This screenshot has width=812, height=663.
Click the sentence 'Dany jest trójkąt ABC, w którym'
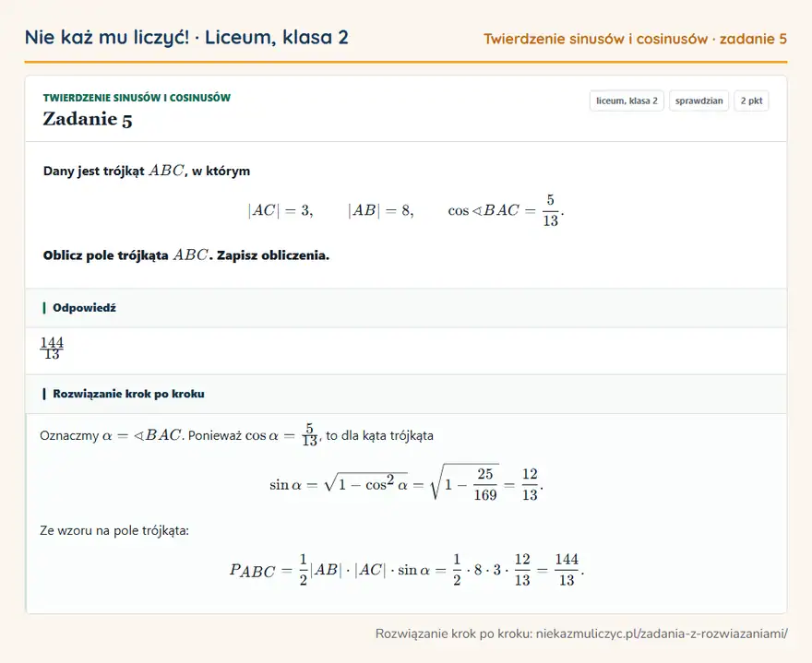click(147, 171)
